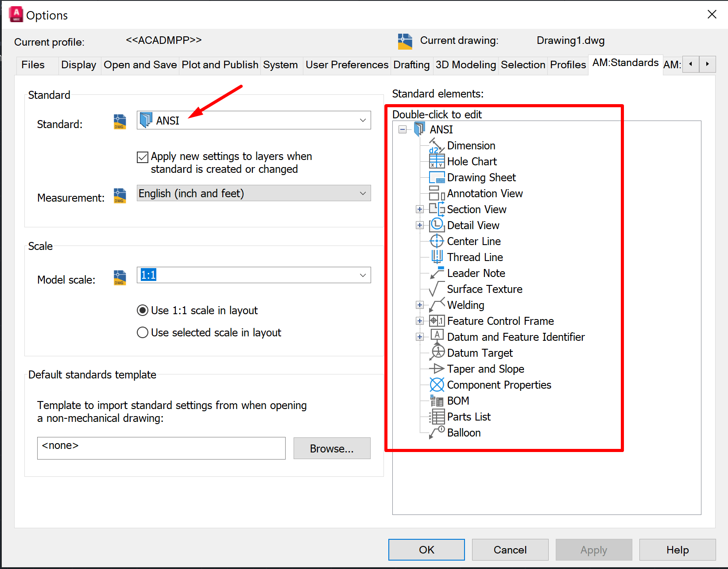Viewport: 728px width, 569px height.
Task: Open the Model scale 1:1 dropdown
Action: (x=254, y=275)
